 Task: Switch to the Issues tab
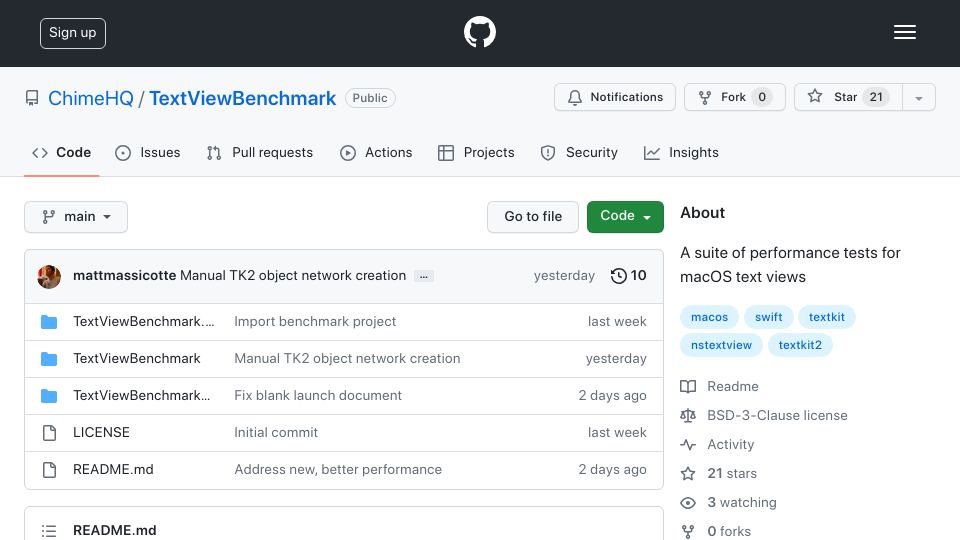[x=148, y=152]
